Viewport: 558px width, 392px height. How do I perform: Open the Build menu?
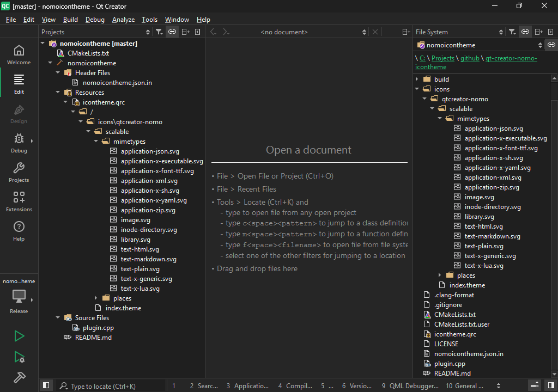coord(70,20)
